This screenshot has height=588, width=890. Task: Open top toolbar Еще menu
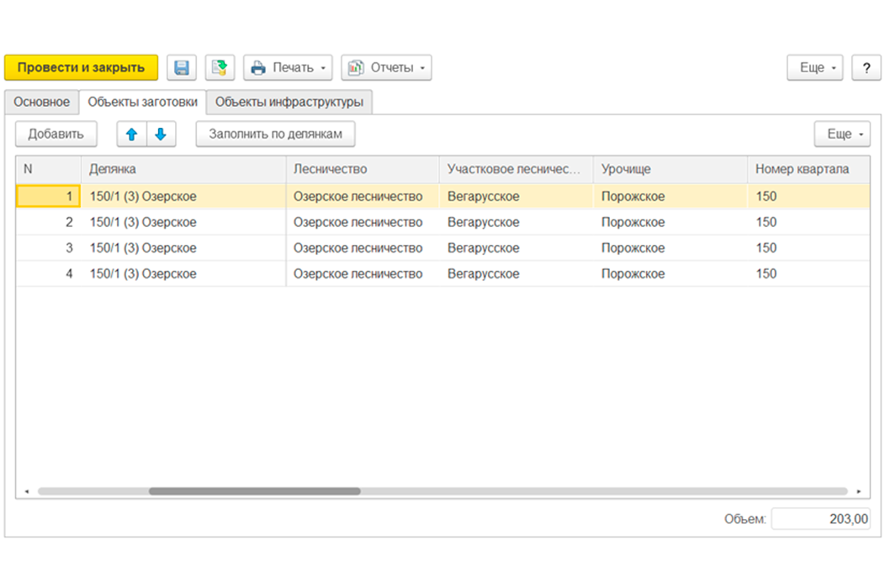(x=814, y=67)
